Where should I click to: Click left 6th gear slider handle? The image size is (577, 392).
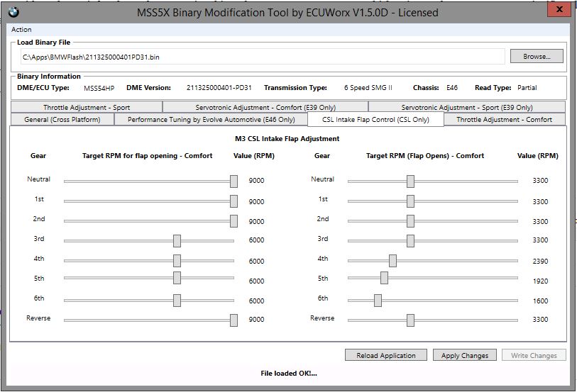pyautogui.click(x=177, y=301)
